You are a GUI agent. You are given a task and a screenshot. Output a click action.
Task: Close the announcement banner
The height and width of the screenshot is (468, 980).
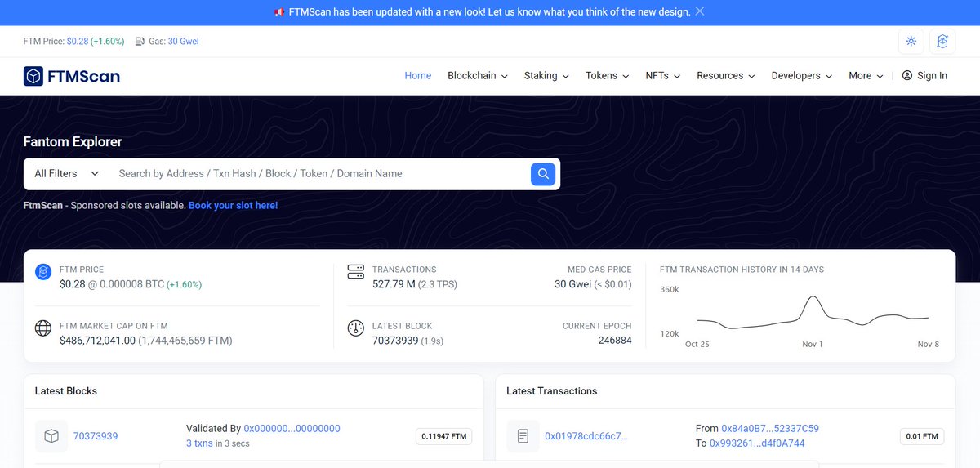700,11
